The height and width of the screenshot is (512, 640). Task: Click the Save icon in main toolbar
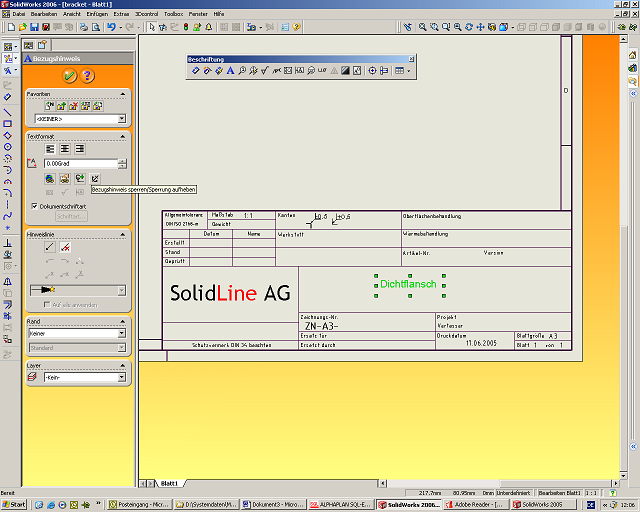point(34,27)
